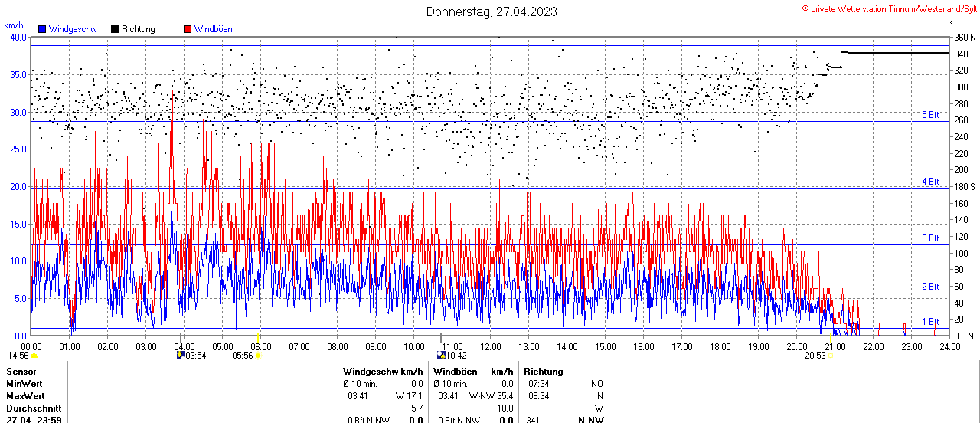
Task: Click the 09:34 time in Richtung column
Action: pyautogui.click(x=538, y=396)
